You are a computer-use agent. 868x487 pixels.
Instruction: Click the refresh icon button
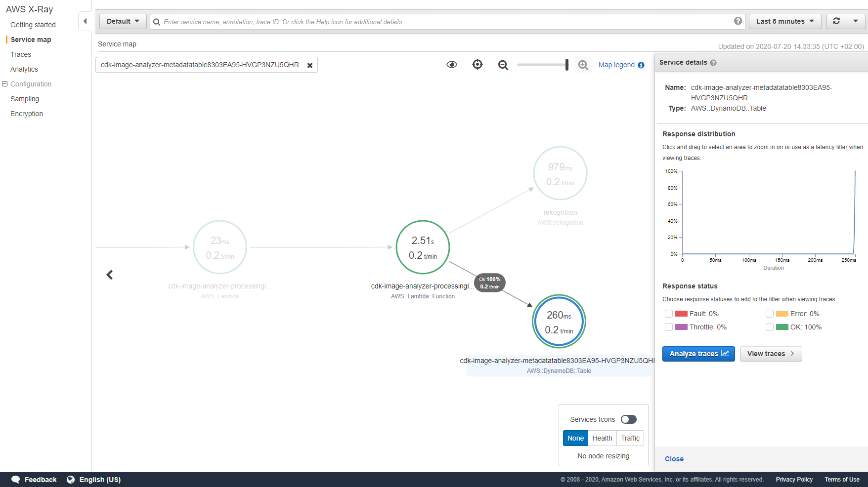pyautogui.click(x=836, y=21)
